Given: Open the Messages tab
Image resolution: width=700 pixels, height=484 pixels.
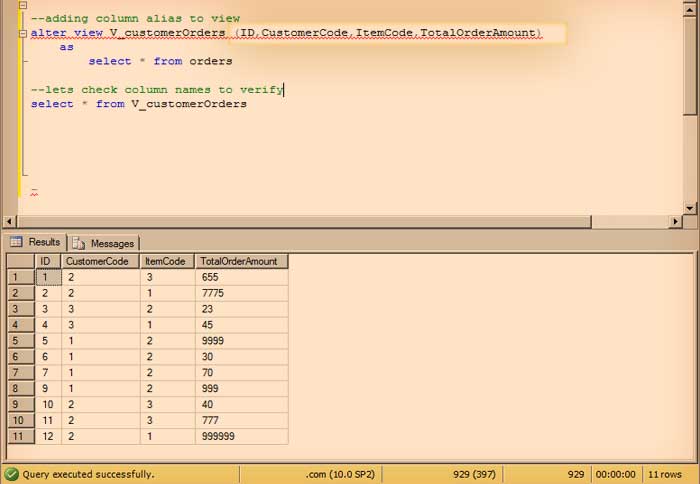Looking at the screenshot, I should (104, 243).
